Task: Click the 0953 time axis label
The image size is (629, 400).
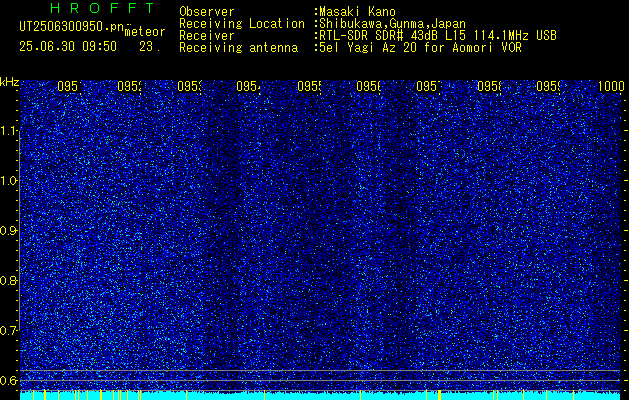Action: point(189,86)
